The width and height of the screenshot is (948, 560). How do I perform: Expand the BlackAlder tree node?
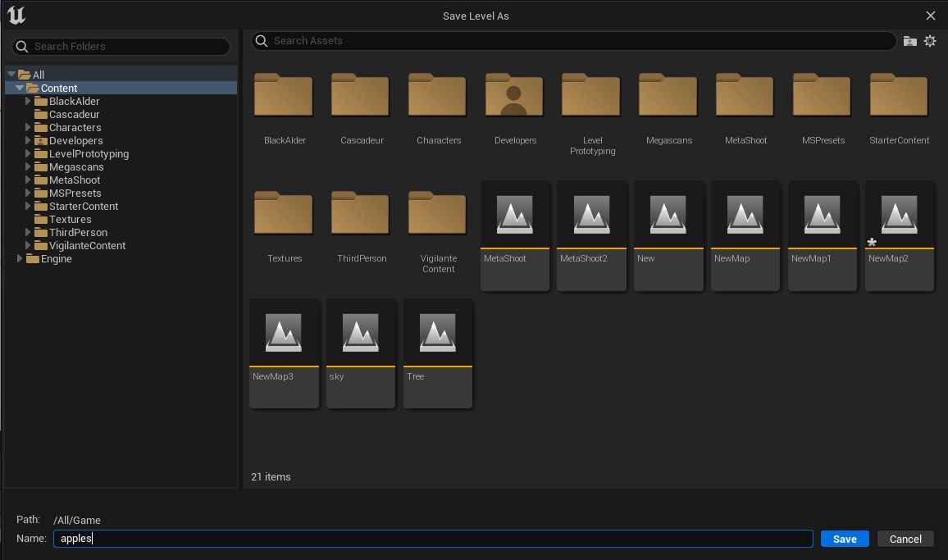point(28,101)
